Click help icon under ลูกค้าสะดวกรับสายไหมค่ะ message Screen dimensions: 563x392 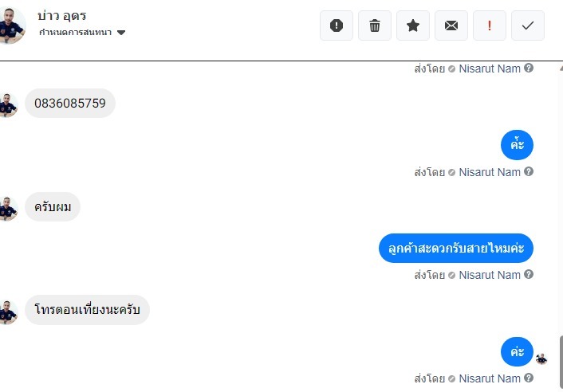click(x=528, y=274)
